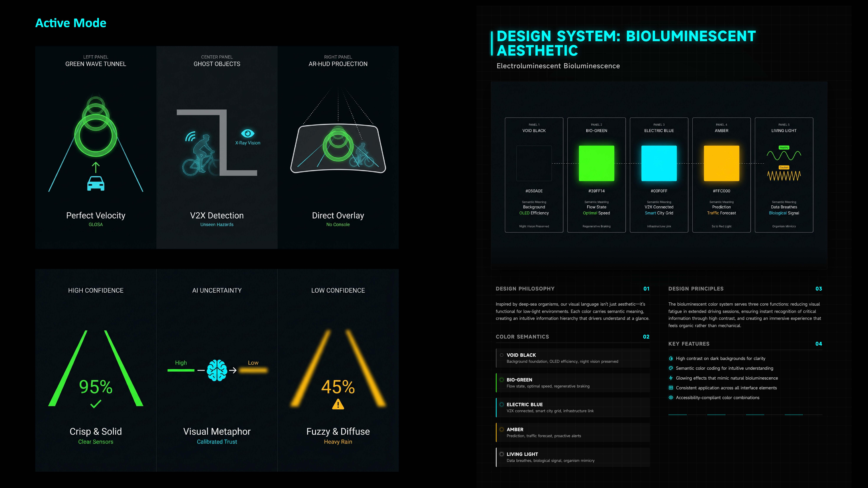The height and width of the screenshot is (488, 868).
Task: Open the Design Philosophy section header
Action: pos(525,289)
